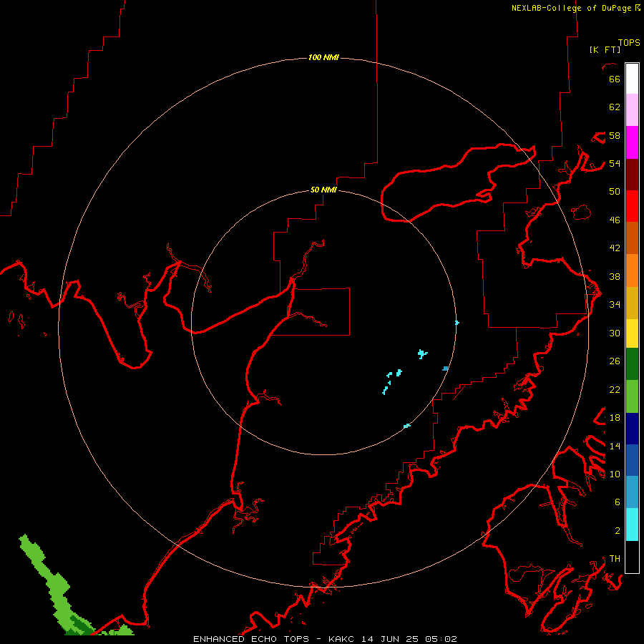Click the medium blue 18 K FT swatch
The height and width of the screenshot is (644, 644).
pos(632,460)
